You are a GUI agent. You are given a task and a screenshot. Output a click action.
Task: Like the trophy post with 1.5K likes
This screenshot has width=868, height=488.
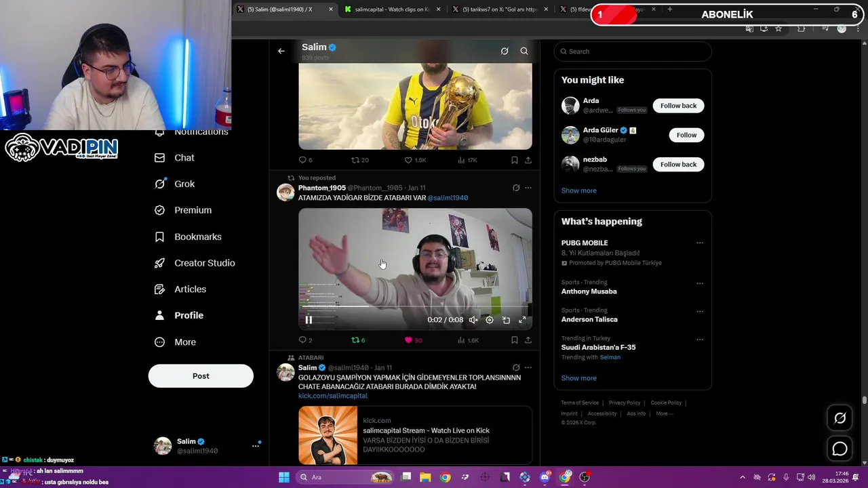[x=415, y=160]
